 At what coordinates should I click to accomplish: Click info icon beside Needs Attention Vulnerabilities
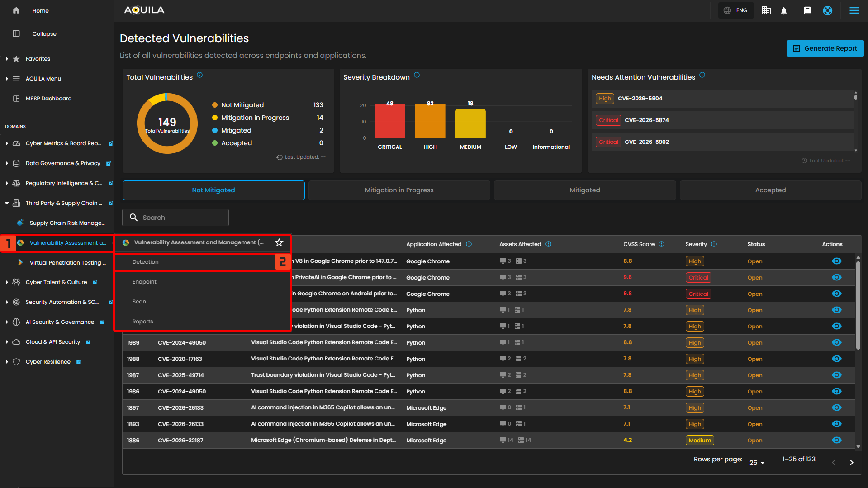point(702,75)
